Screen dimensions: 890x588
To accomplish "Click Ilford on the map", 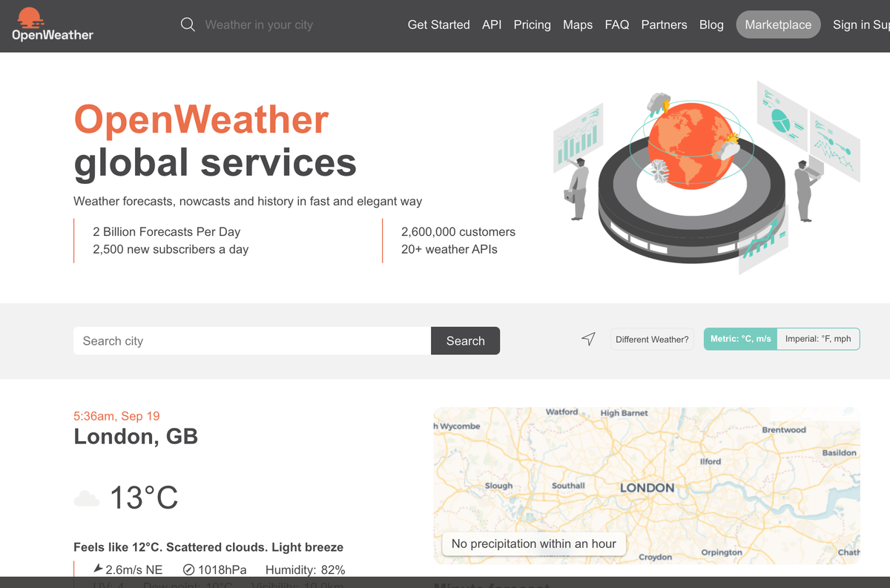I will [711, 461].
